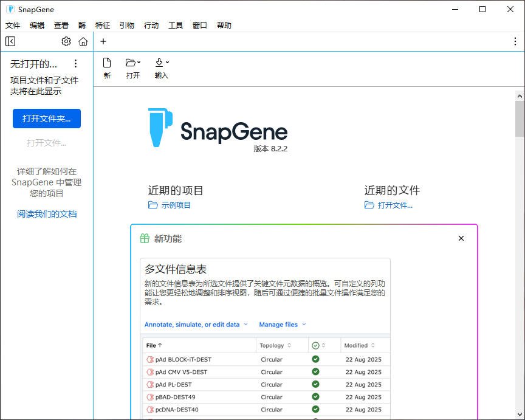The width and height of the screenshot is (525, 420).
Task: Open the 查看 menu
Action: (61, 26)
